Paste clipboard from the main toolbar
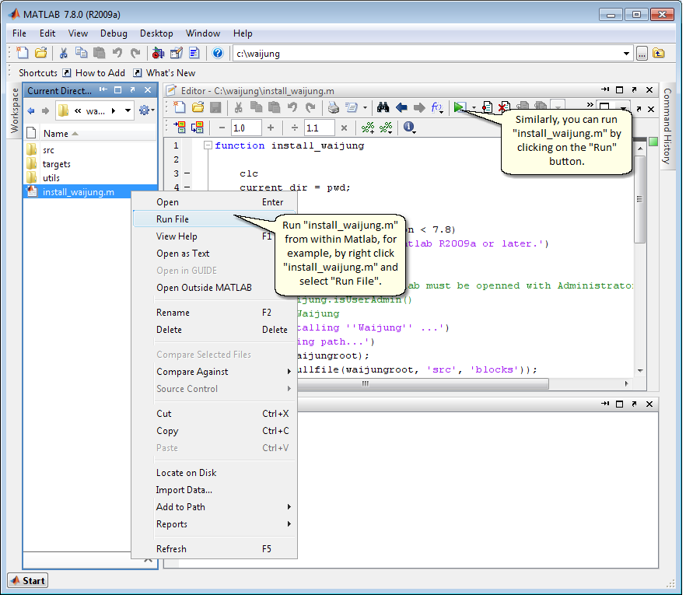Viewport: 700px width, 595px height. coord(99,53)
